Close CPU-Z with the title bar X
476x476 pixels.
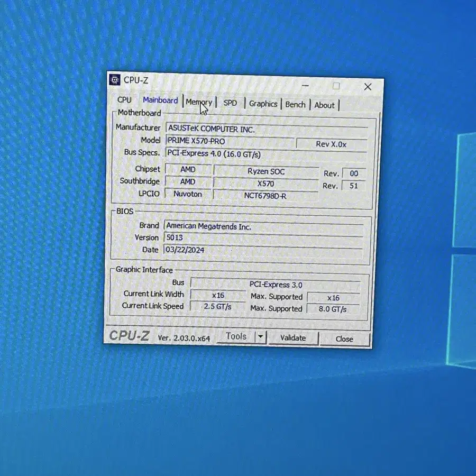pyautogui.click(x=368, y=87)
